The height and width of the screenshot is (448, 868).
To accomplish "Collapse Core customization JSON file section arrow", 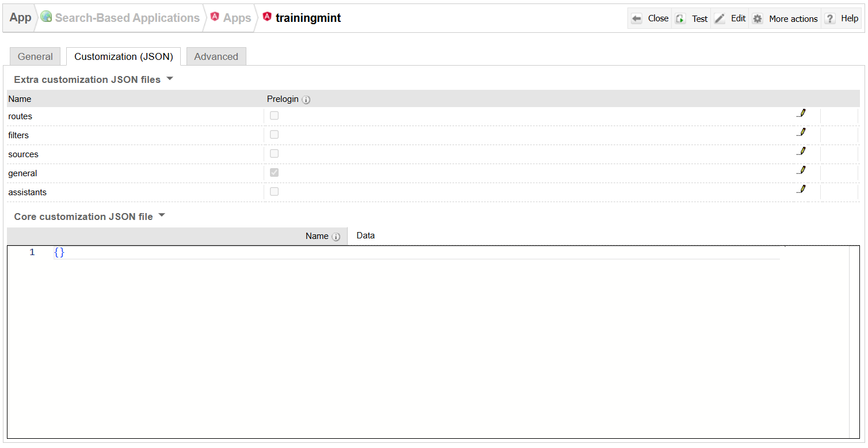I will (x=162, y=216).
